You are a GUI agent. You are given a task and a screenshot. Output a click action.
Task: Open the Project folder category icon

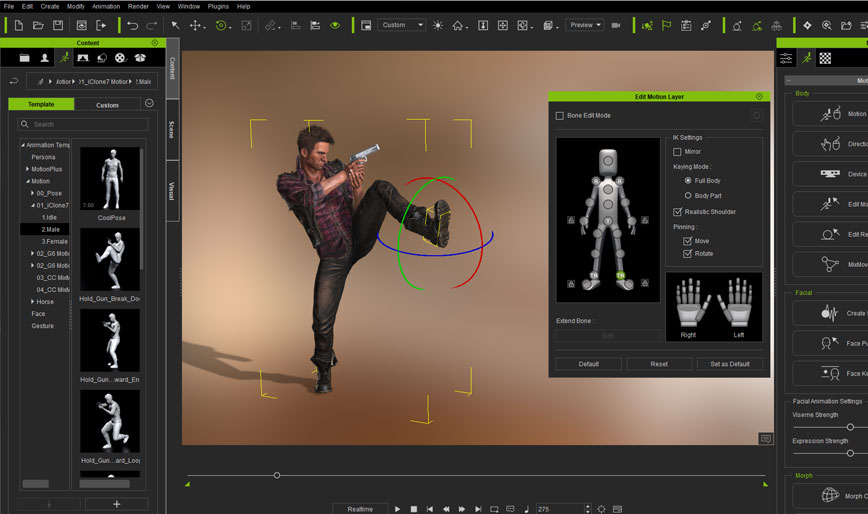coord(24,58)
